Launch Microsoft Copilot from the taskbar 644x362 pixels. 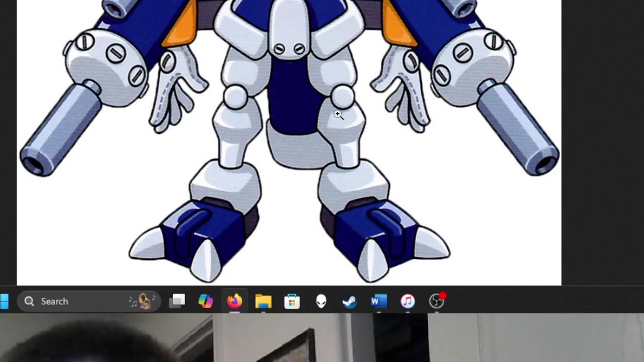(205, 301)
